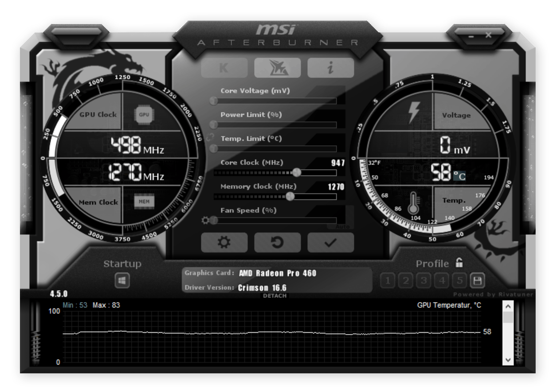
Task: Open Kombustor stress test with K button
Action: 224,68
